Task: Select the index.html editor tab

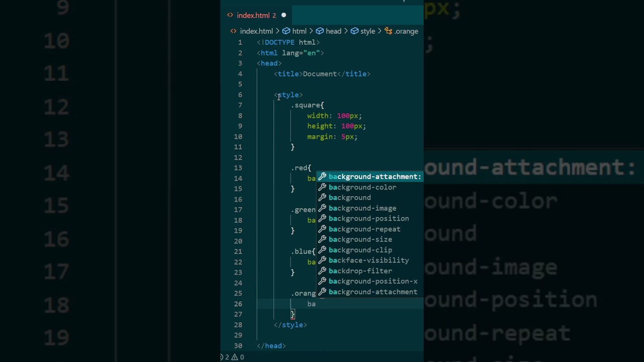Action: click(256, 15)
